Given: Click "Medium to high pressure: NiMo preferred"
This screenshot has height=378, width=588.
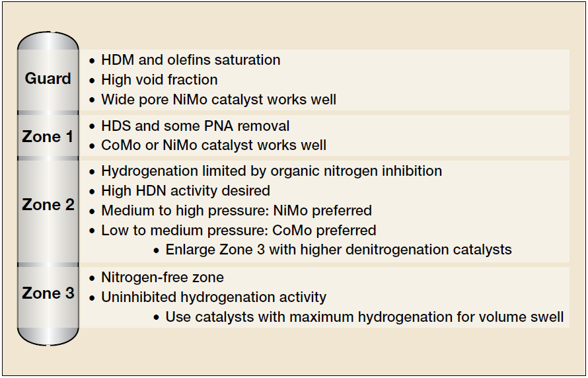Looking at the screenshot, I should [x=236, y=211].
